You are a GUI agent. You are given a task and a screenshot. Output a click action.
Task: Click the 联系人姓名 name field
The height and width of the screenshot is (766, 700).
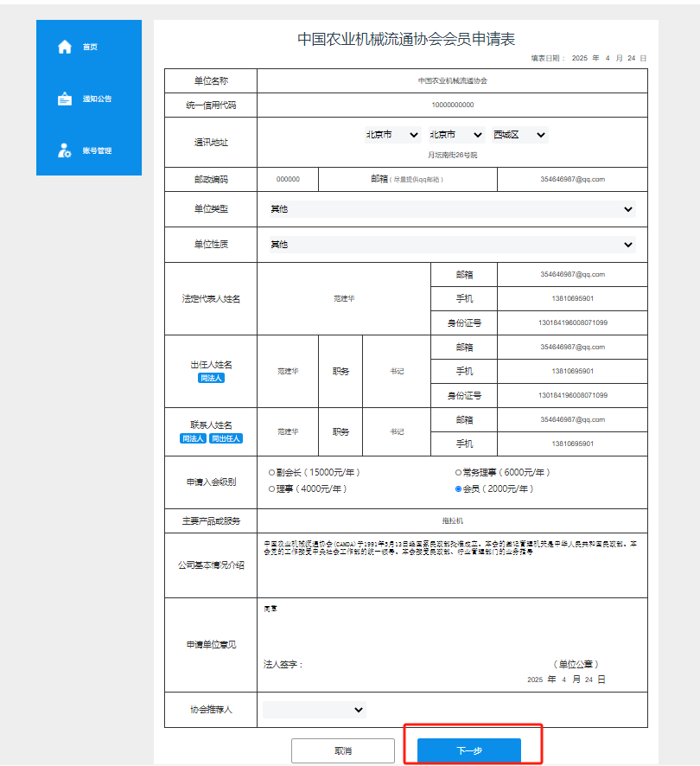[x=288, y=432]
